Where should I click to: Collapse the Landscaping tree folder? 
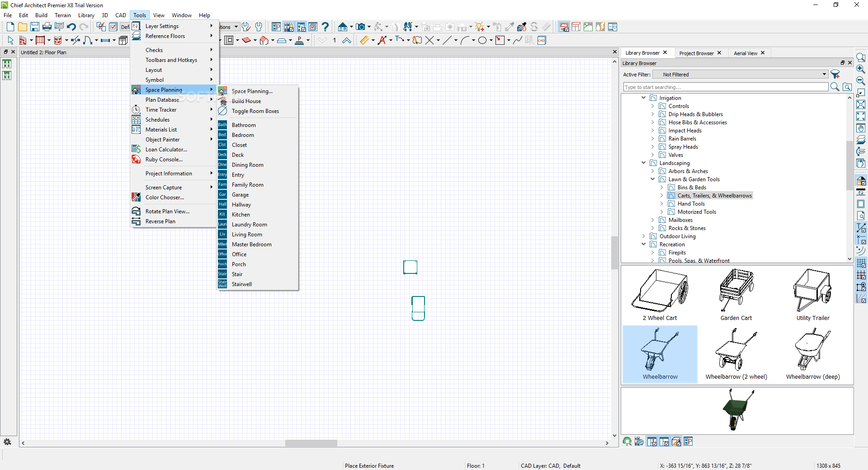(643, 163)
